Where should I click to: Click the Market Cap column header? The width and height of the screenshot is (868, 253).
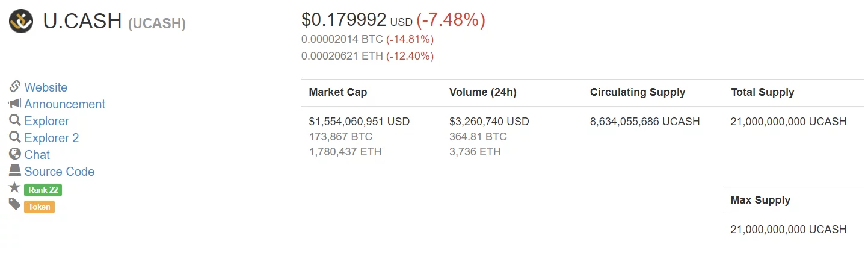tap(338, 92)
